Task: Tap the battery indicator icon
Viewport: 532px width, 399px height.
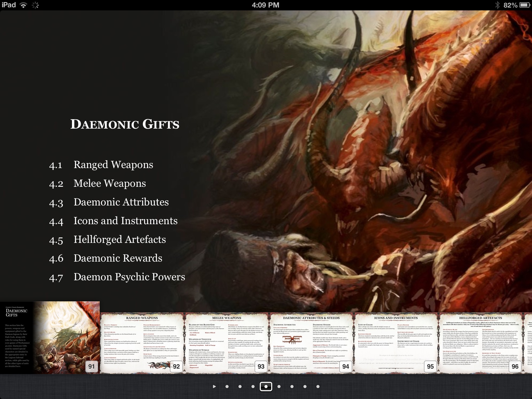Action: 525,5
